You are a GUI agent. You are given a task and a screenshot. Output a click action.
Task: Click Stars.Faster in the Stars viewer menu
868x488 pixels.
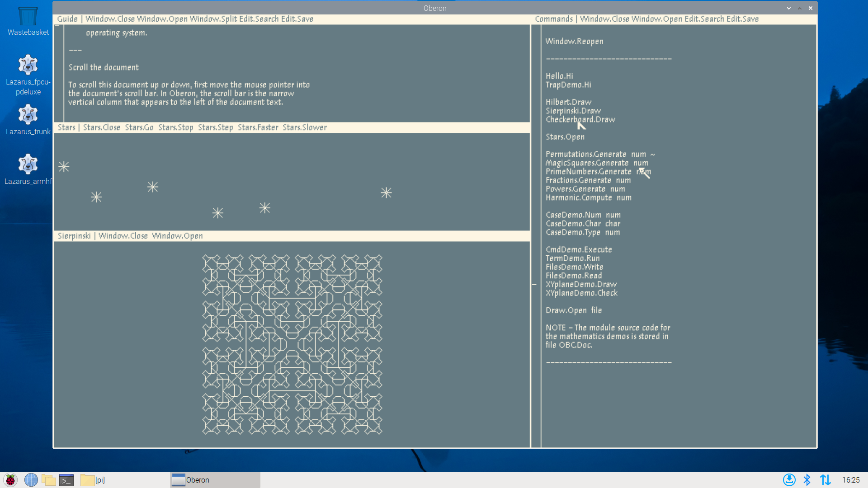click(x=258, y=127)
